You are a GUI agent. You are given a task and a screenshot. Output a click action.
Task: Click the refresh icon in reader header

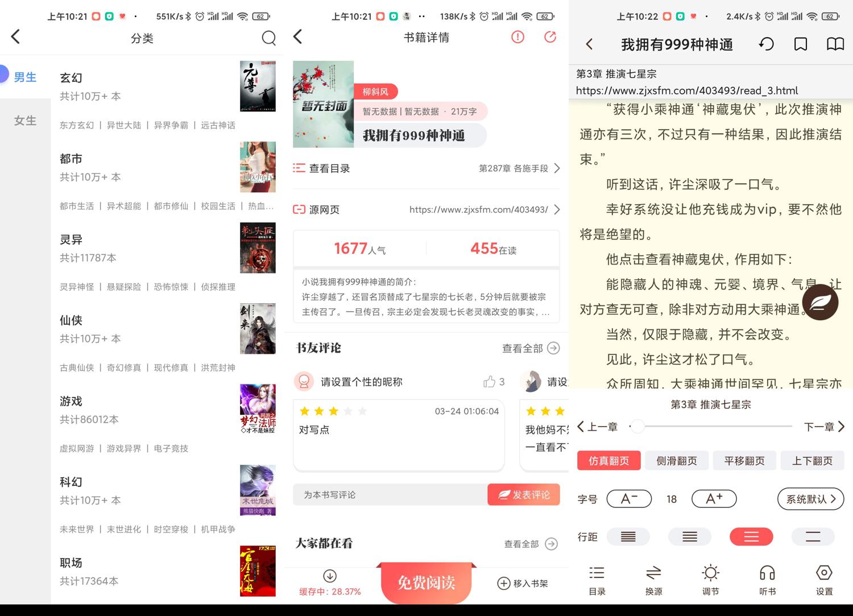pos(766,44)
